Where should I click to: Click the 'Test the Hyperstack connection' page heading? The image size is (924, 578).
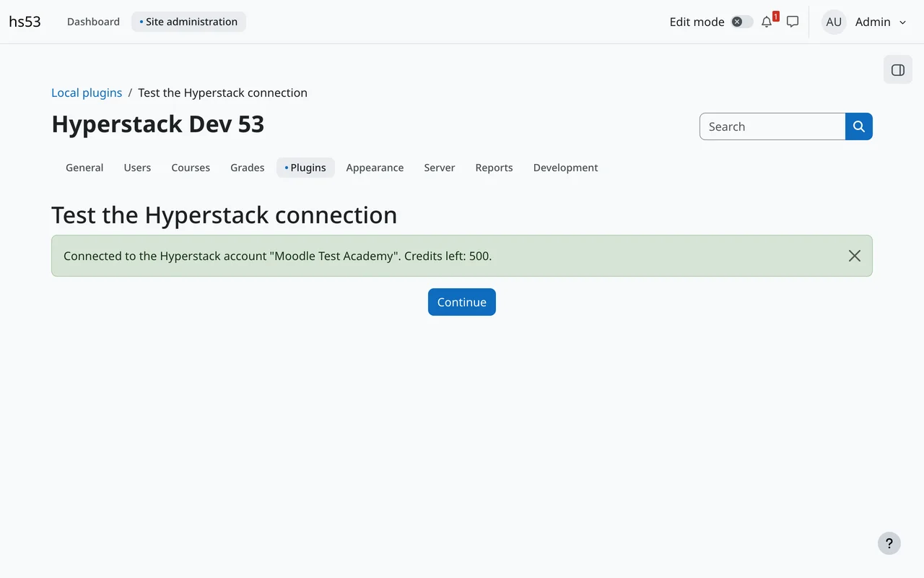(225, 215)
